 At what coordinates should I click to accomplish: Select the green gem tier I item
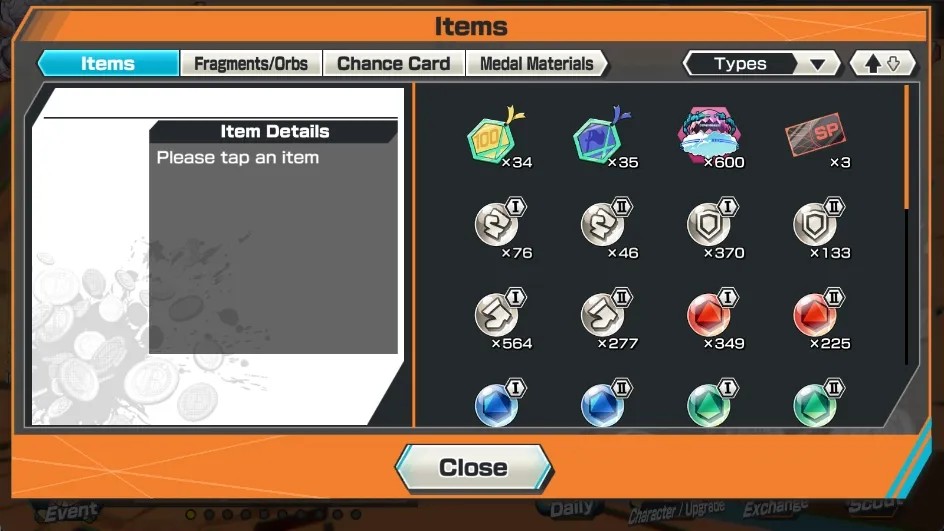click(712, 403)
